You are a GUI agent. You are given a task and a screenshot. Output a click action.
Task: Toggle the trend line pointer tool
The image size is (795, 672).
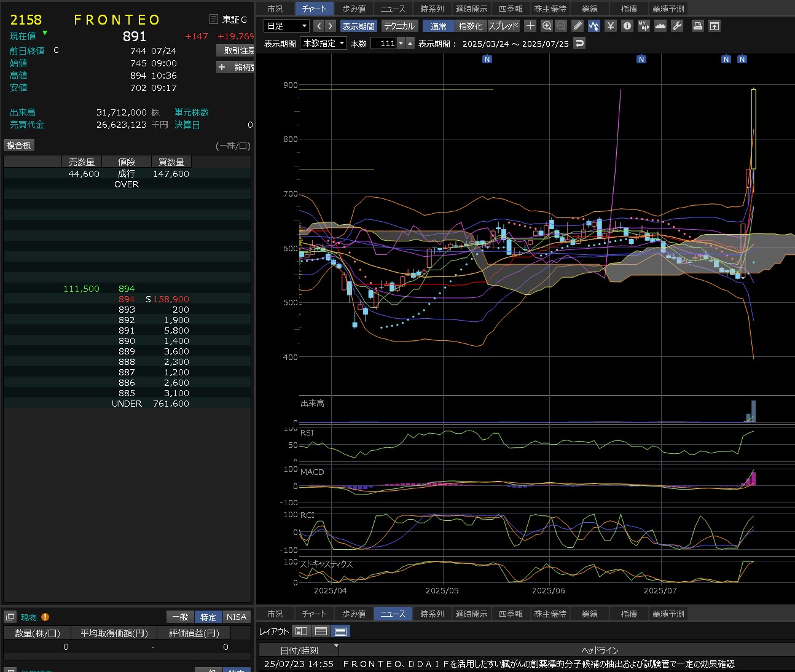pyautogui.click(x=593, y=26)
